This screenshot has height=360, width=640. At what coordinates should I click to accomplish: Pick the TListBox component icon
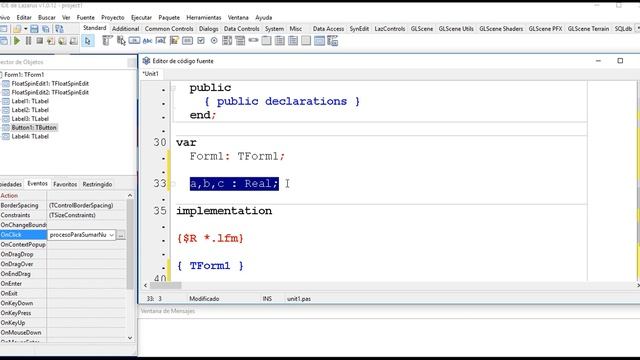(227, 41)
